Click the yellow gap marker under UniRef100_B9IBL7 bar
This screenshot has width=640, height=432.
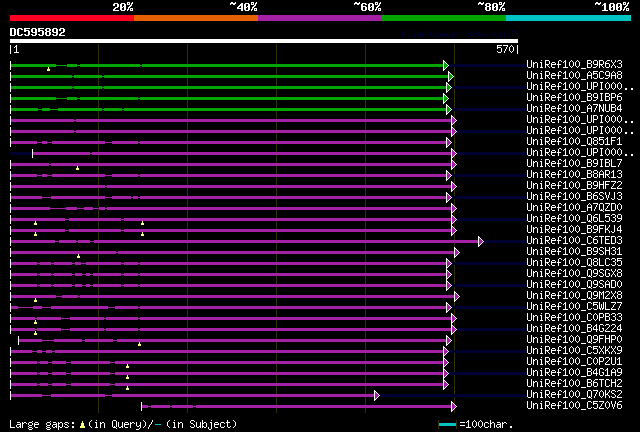[78, 168]
